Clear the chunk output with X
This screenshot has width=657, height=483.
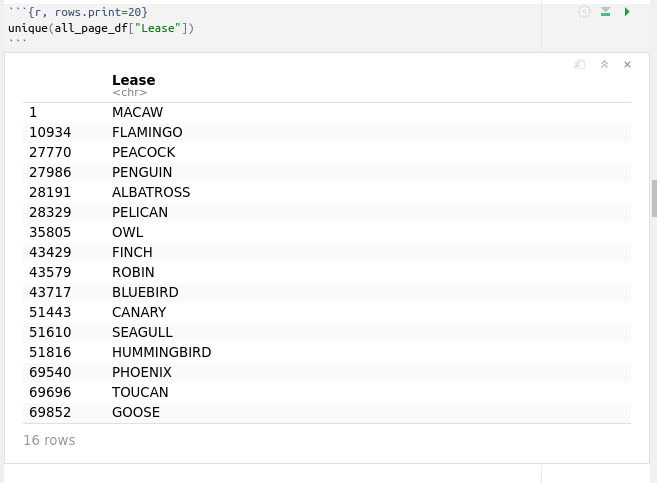[x=628, y=65]
